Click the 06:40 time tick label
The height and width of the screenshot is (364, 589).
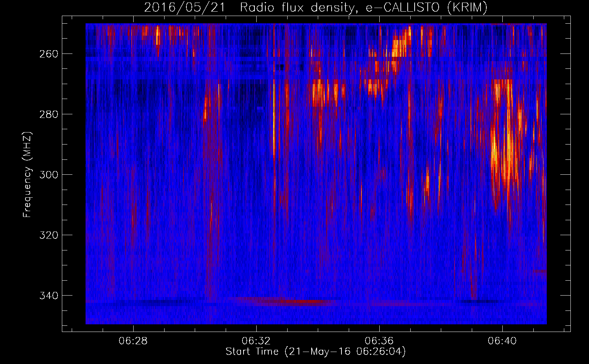pyautogui.click(x=502, y=341)
